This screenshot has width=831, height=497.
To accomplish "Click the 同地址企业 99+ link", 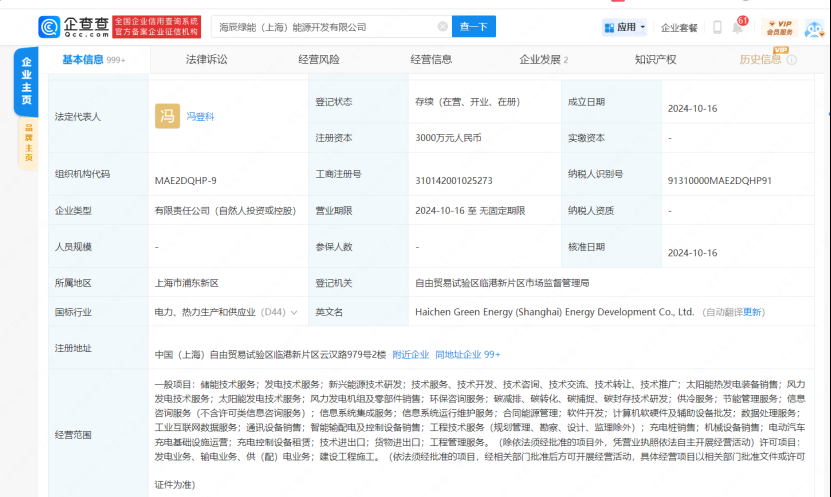I will [x=467, y=354].
